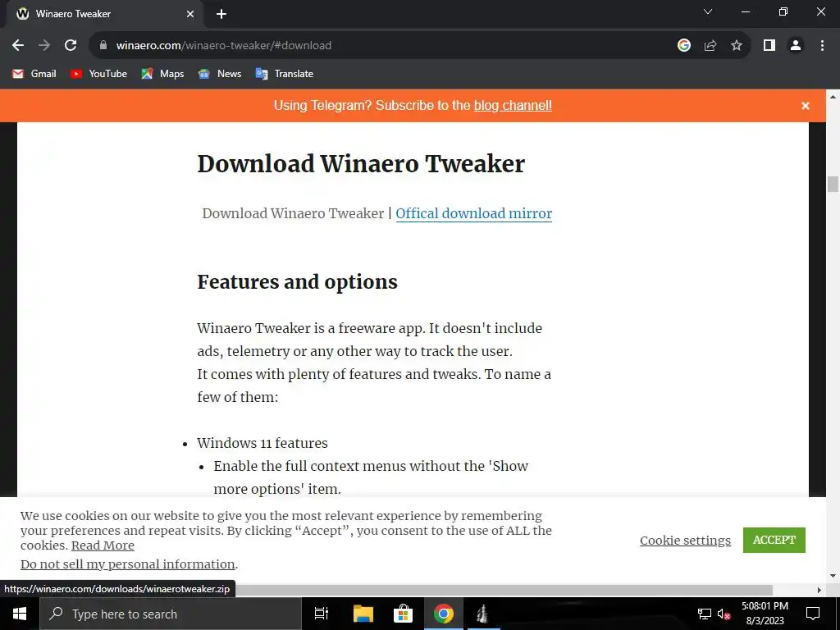Image resolution: width=840 pixels, height=630 pixels.
Task: Open YouTube bookmark
Action: pos(98,74)
